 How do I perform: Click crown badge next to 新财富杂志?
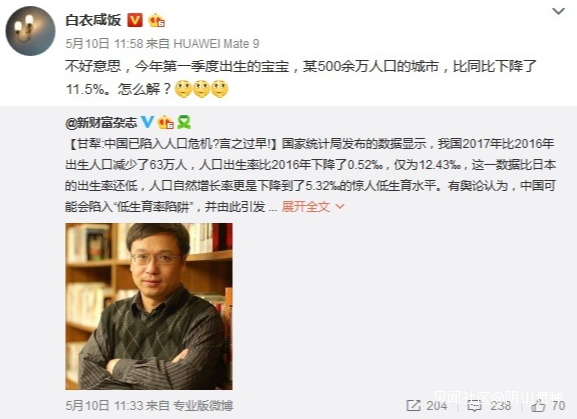pyautogui.click(x=165, y=122)
